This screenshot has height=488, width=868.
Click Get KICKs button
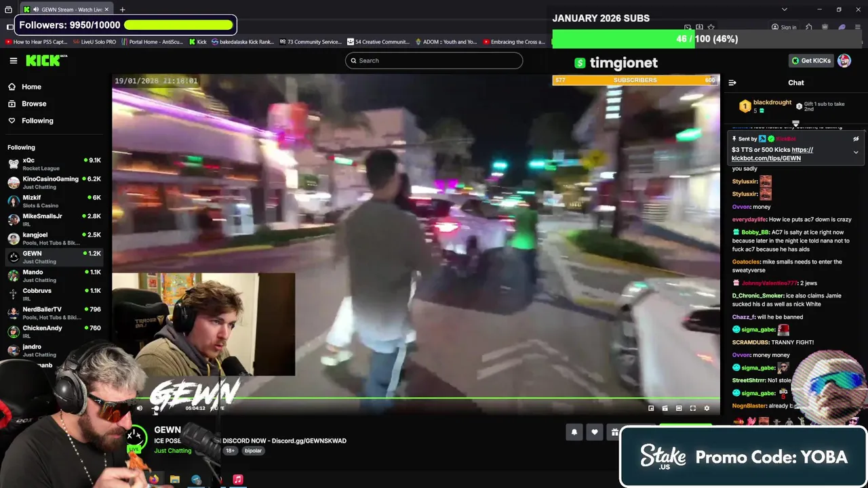coord(811,60)
